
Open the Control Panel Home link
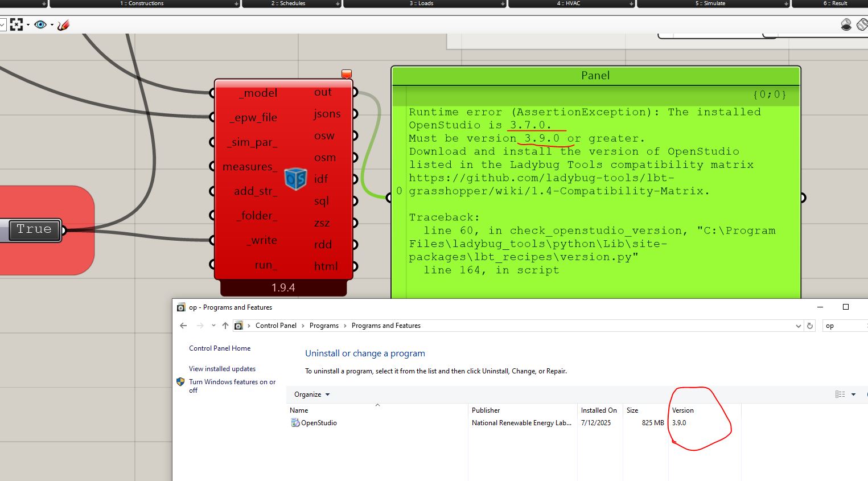[220, 348]
